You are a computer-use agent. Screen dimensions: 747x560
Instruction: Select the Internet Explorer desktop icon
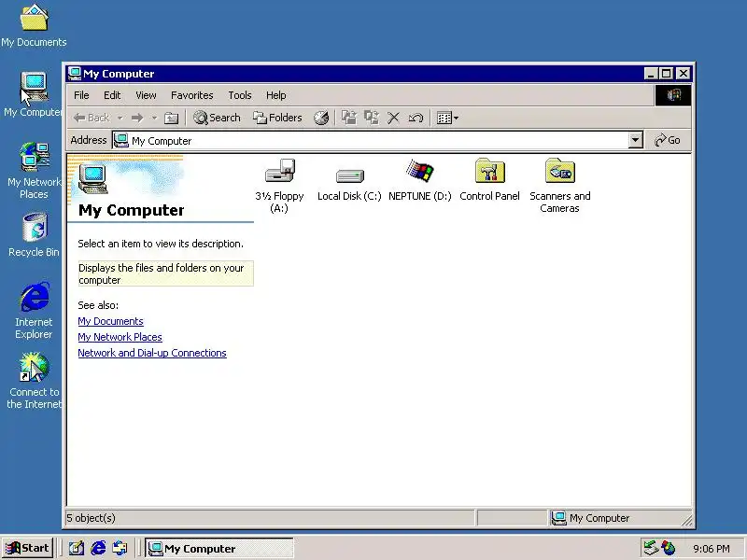click(34, 310)
